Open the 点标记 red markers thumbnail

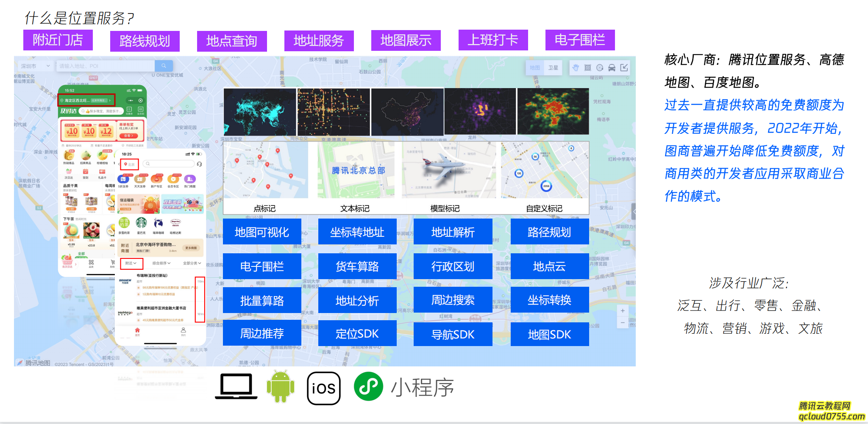266,170
